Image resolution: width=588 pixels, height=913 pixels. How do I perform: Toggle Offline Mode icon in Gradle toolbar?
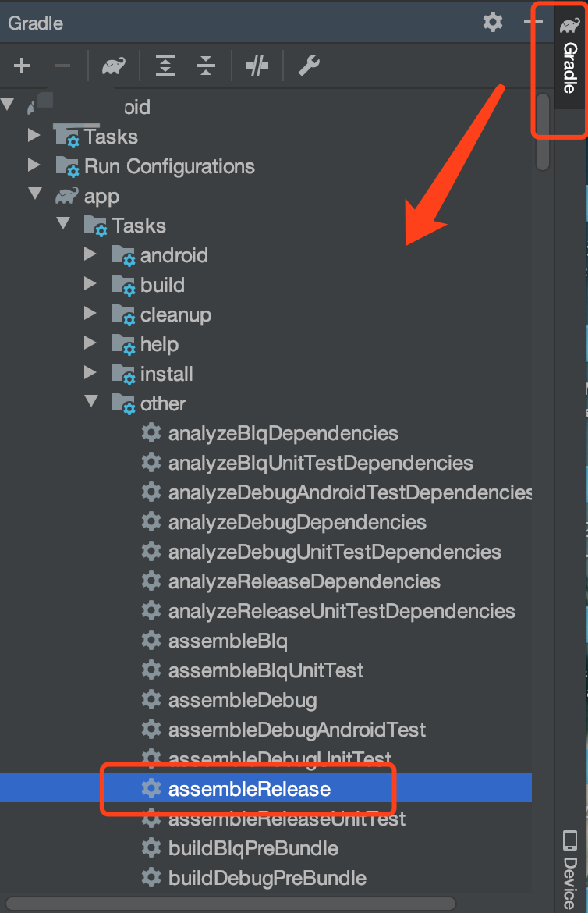pyautogui.click(x=257, y=66)
